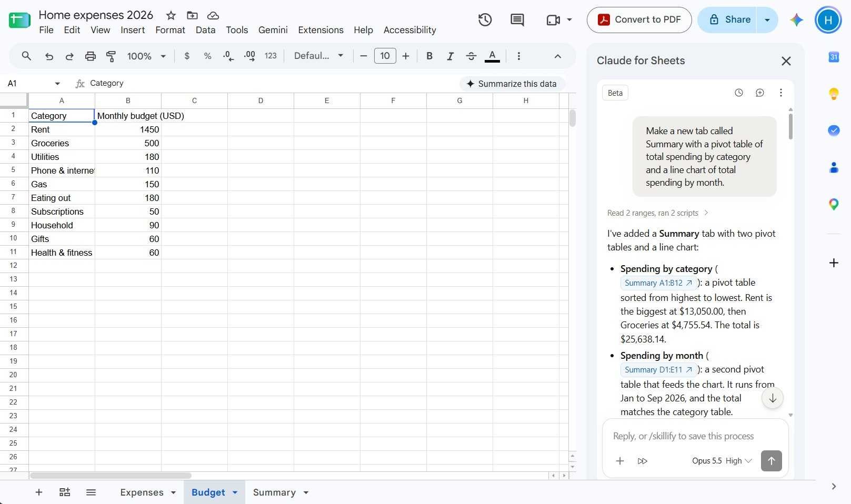
Task: Open the font family dropdown
Action: click(x=318, y=56)
